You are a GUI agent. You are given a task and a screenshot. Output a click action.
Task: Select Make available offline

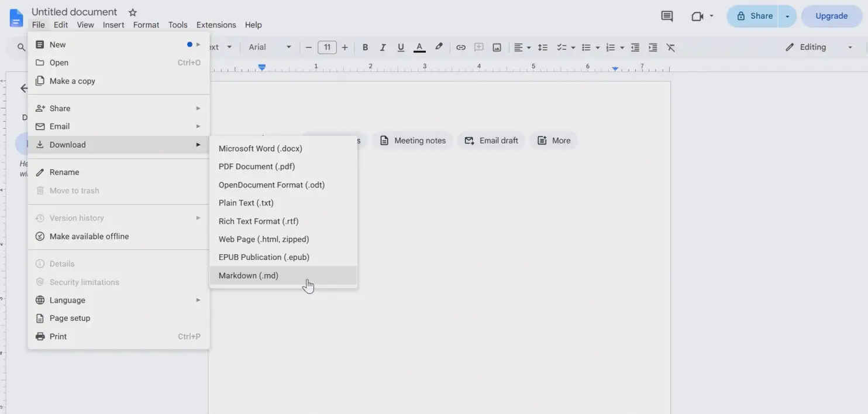click(x=119, y=236)
